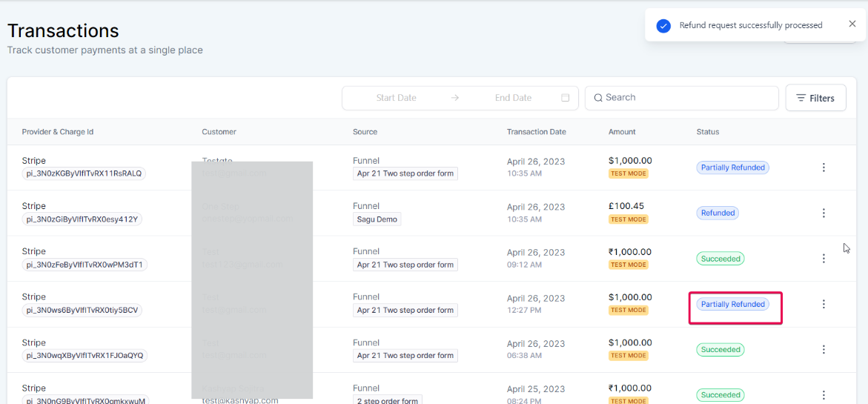Click the Transaction Date column header
Screen dimensions: 868x404
tap(536, 132)
